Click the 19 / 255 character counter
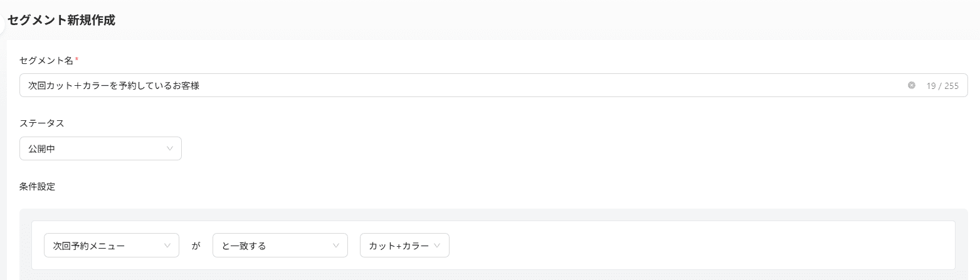Viewport: 980px width, 280px height. pyautogui.click(x=942, y=86)
